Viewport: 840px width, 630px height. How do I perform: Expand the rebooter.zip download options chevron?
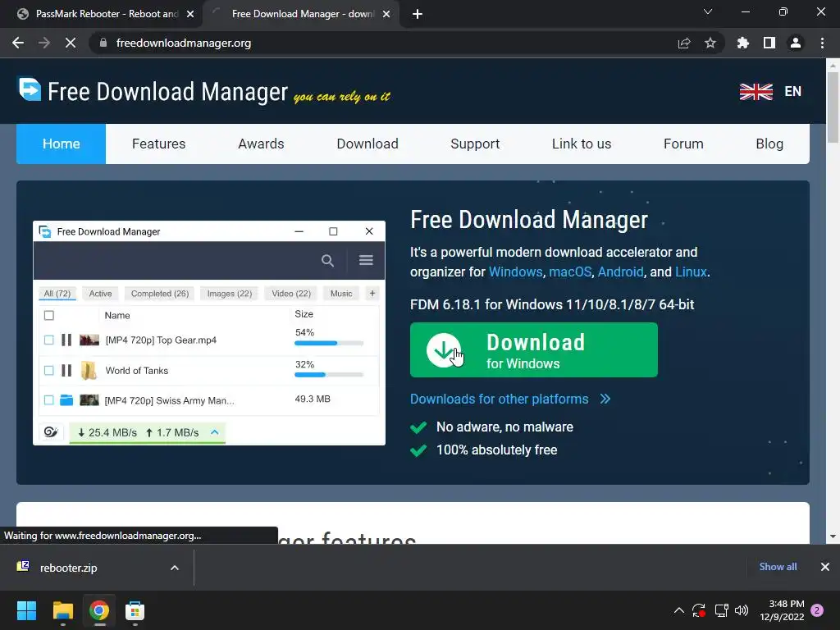coord(175,568)
